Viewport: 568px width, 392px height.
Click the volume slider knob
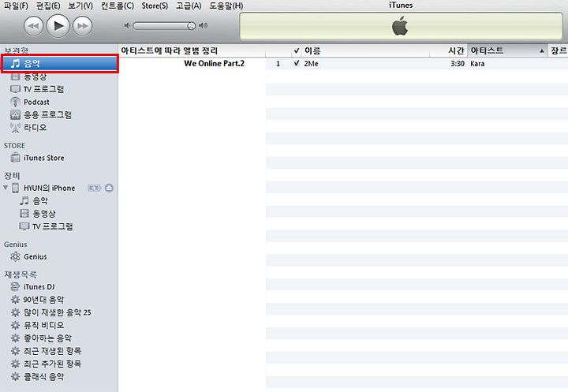[x=191, y=26]
